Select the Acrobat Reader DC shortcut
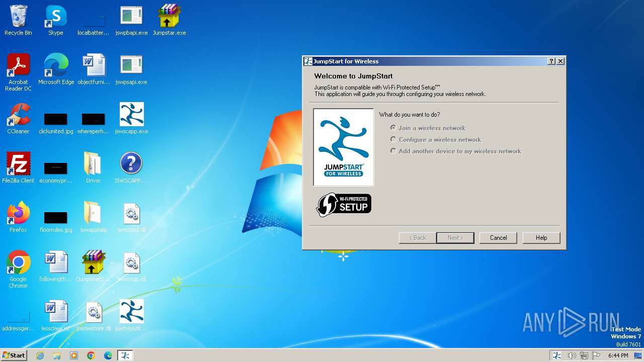 (18, 72)
